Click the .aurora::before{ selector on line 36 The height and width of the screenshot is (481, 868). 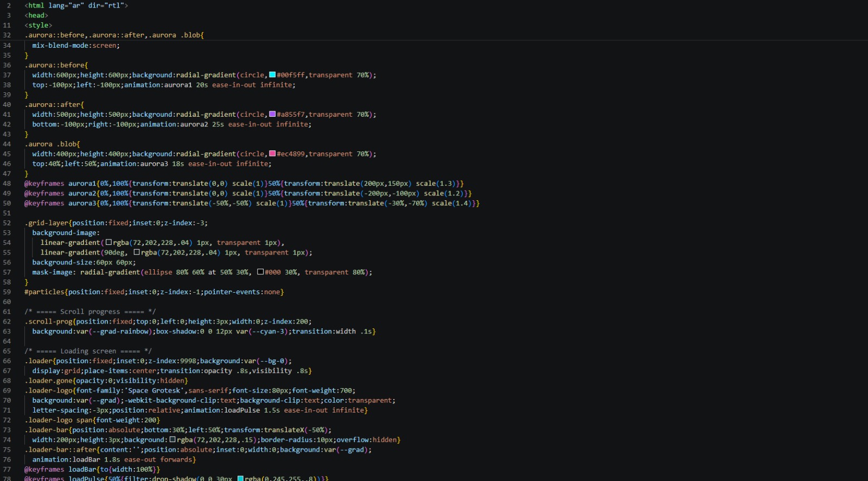[x=56, y=65]
